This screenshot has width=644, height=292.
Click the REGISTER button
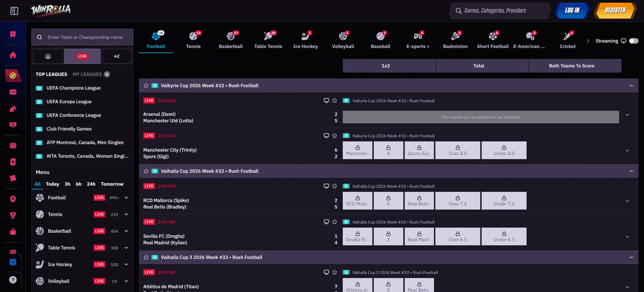coord(615,11)
